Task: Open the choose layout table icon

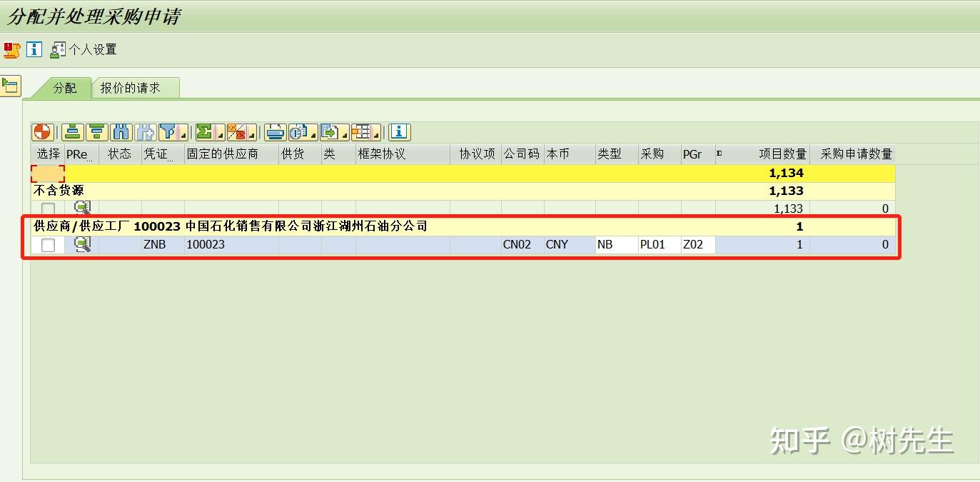Action: (360, 132)
